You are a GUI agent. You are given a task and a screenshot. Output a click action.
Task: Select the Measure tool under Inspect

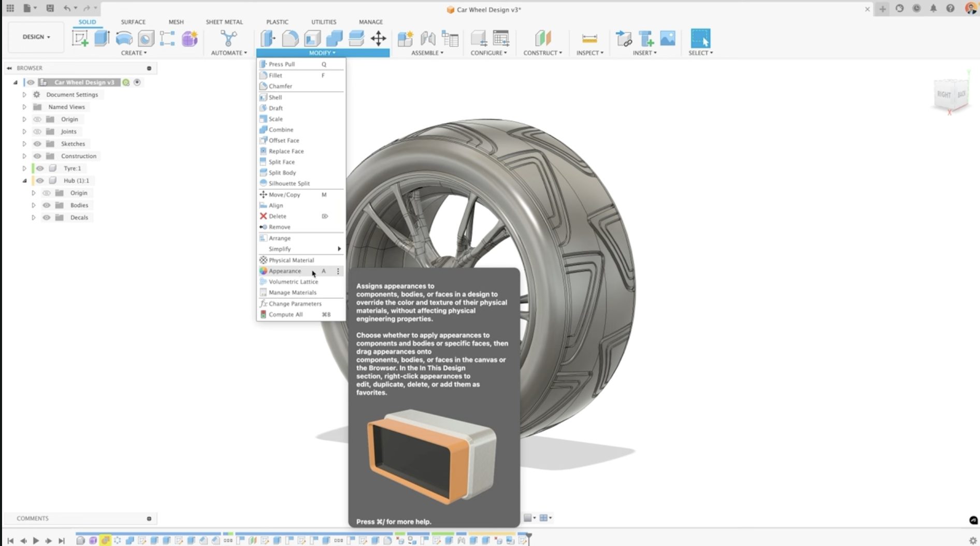coord(588,38)
